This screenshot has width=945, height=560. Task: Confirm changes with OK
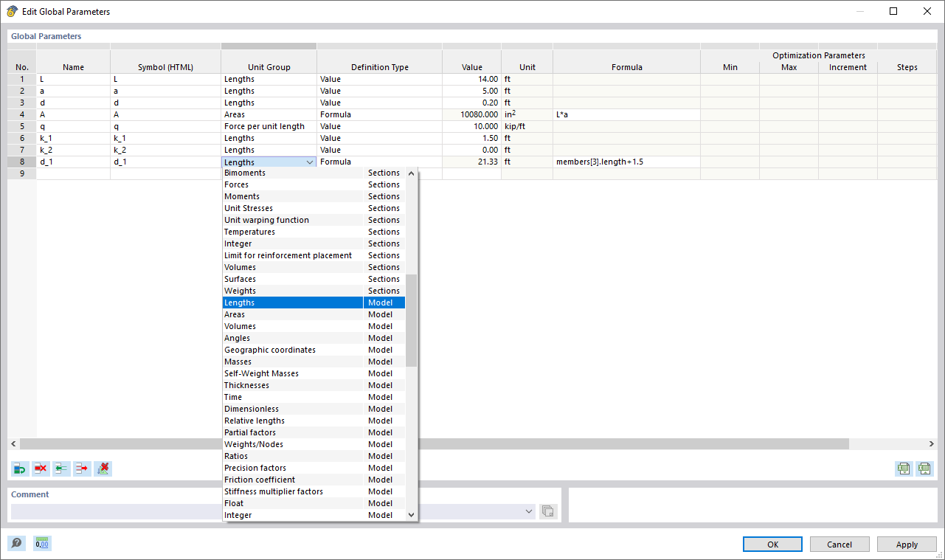pos(772,544)
